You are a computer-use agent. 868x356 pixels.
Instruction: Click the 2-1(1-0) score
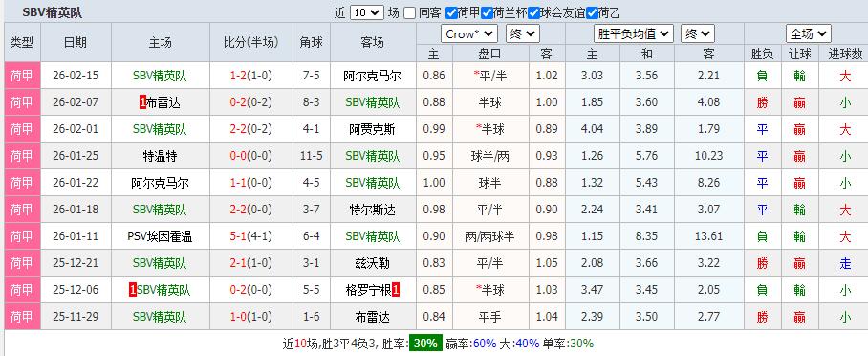(251, 263)
